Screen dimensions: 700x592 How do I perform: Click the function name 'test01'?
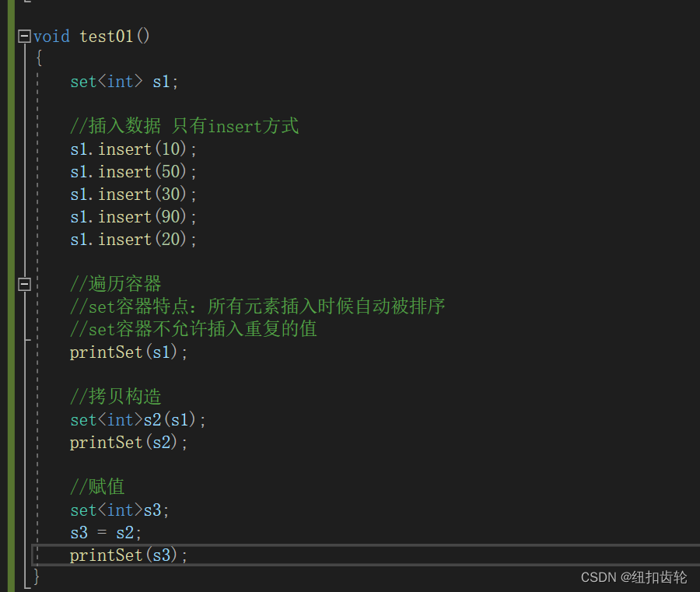point(107,37)
